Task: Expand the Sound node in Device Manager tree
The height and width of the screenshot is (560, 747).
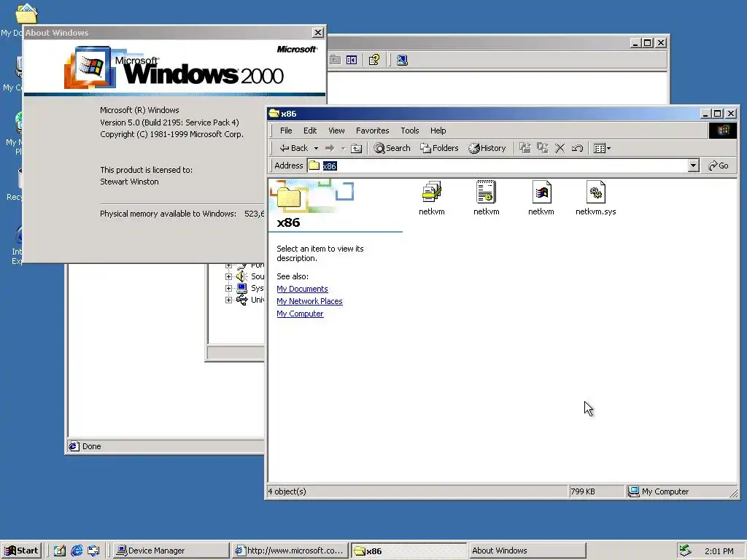Action: (x=228, y=276)
